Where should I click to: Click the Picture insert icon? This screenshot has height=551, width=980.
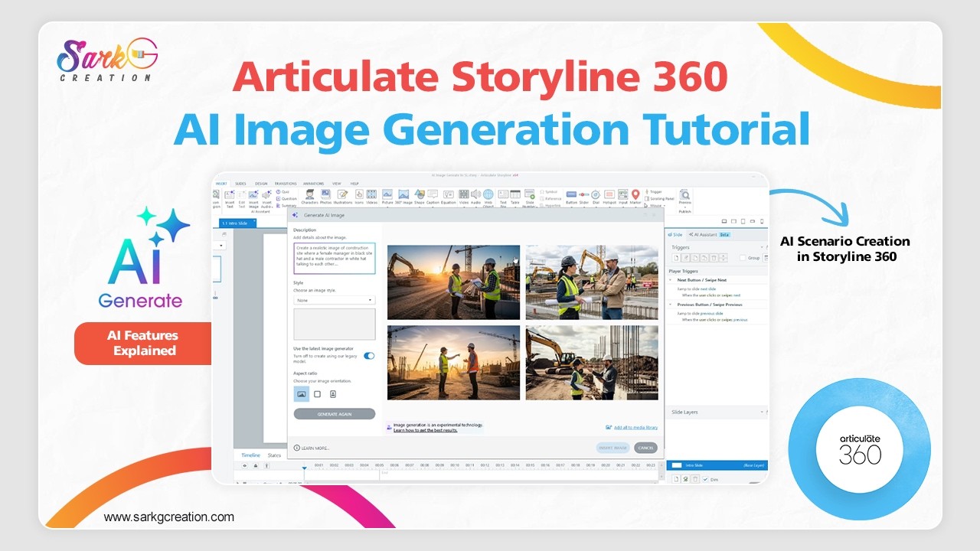[x=387, y=194]
